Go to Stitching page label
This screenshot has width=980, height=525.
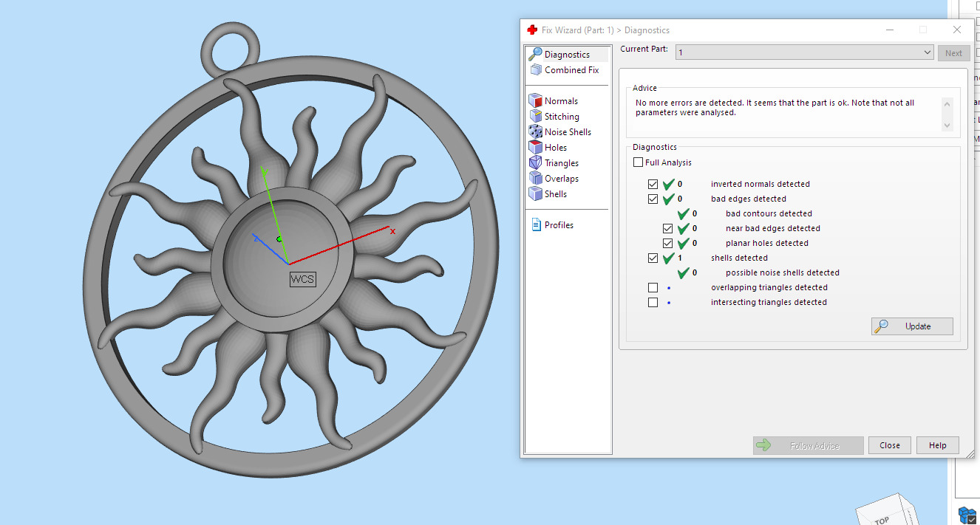coord(562,116)
